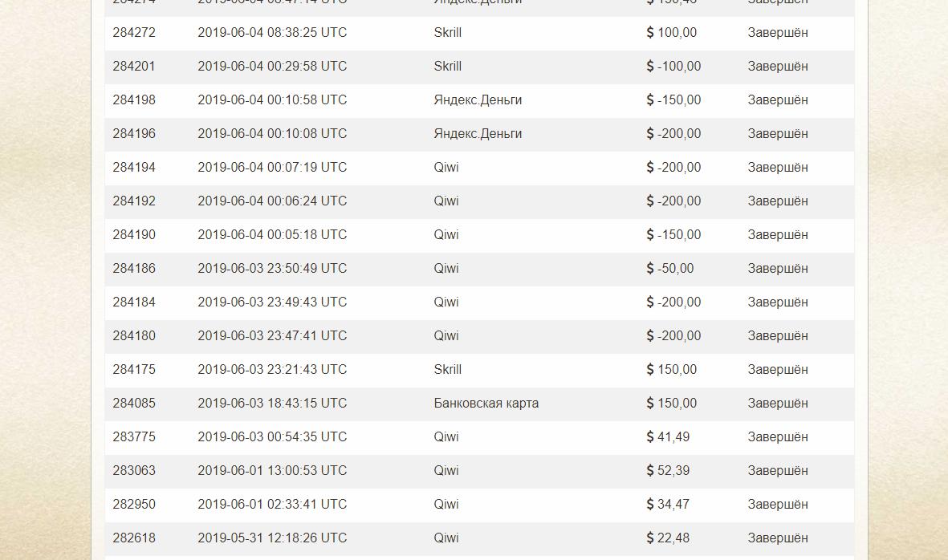Click Skrill in transaction row 284175

[447, 370]
